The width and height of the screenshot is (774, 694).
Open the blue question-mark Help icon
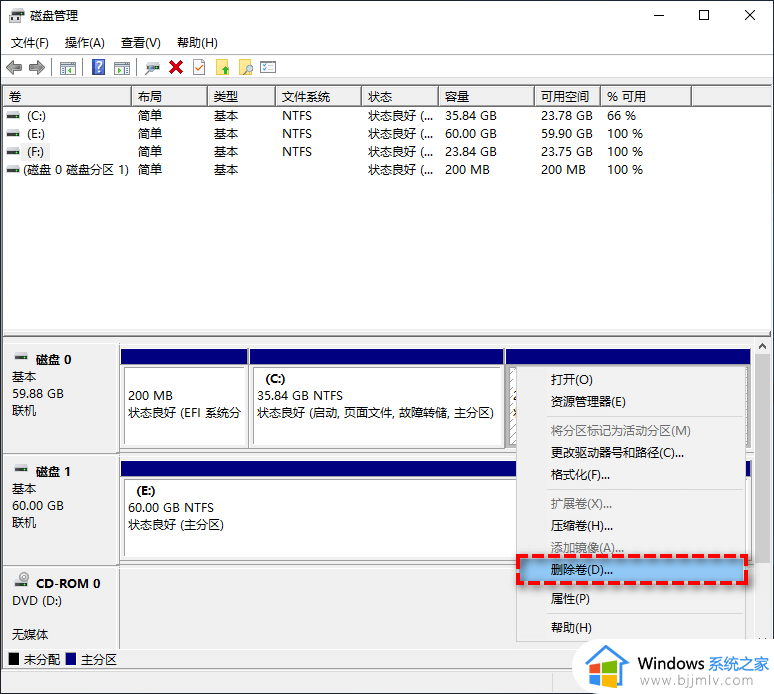point(99,67)
